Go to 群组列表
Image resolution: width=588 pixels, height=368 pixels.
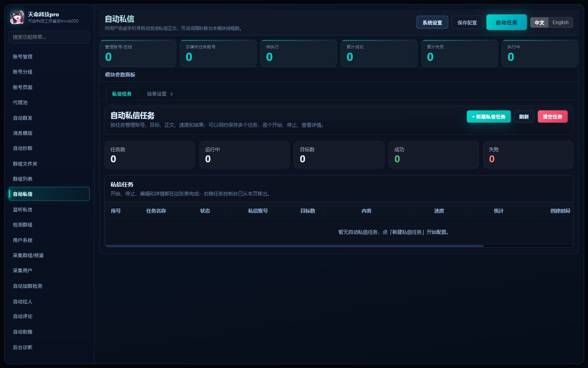[x=49, y=179]
